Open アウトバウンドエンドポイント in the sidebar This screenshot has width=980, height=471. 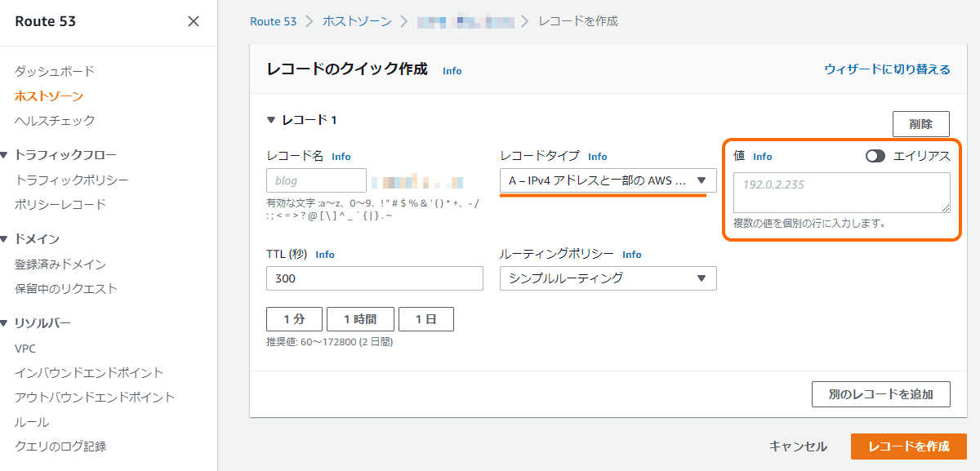click(95, 398)
